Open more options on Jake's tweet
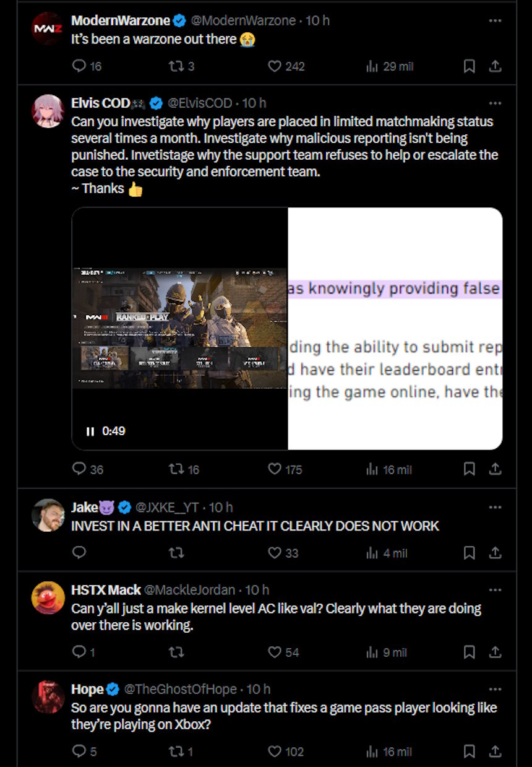The width and height of the screenshot is (532, 767). [x=495, y=508]
